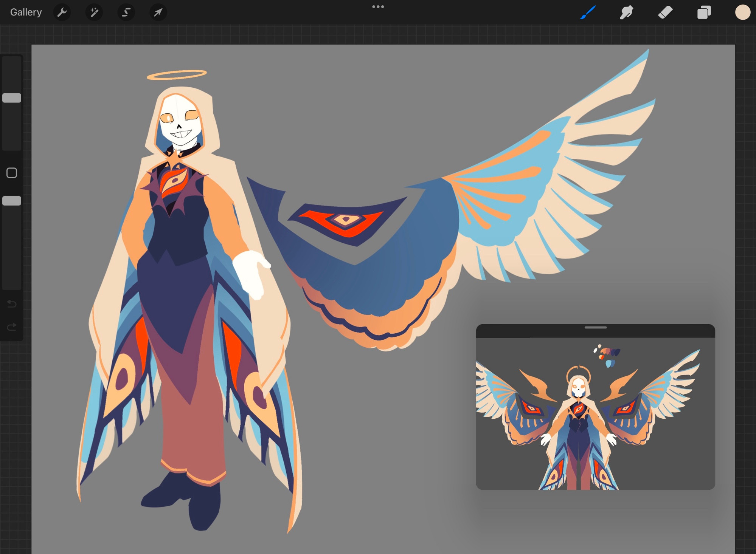Tap the square modify button in sidebar
This screenshot has height=554, width=756.
[x=12, y=173]
